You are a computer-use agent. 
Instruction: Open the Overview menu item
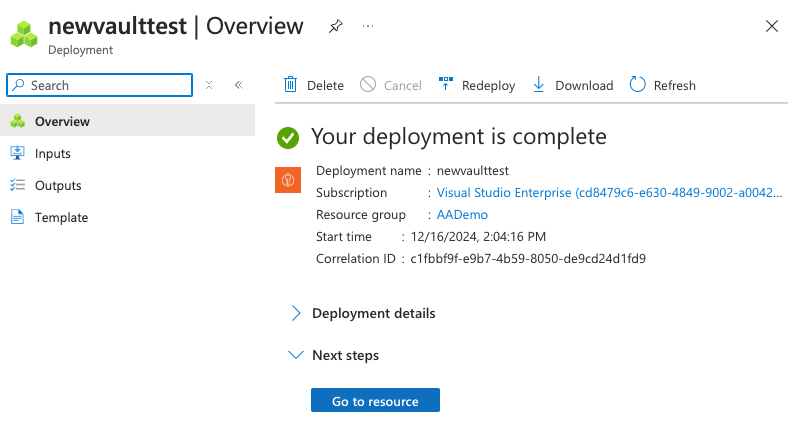click(62, 122)
